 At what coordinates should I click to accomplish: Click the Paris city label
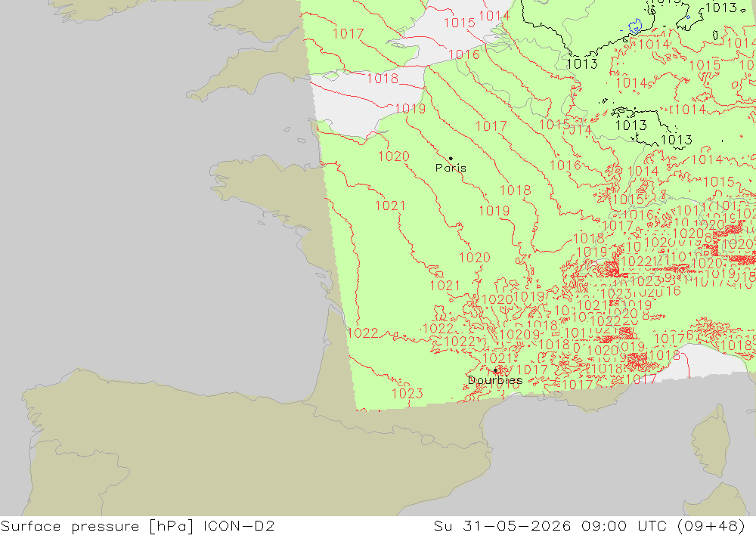pos(451,168)
